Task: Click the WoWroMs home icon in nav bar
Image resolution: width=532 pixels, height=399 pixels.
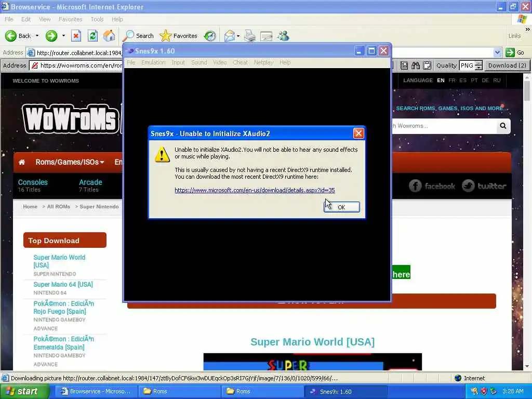Action: (x=22, y=162)
